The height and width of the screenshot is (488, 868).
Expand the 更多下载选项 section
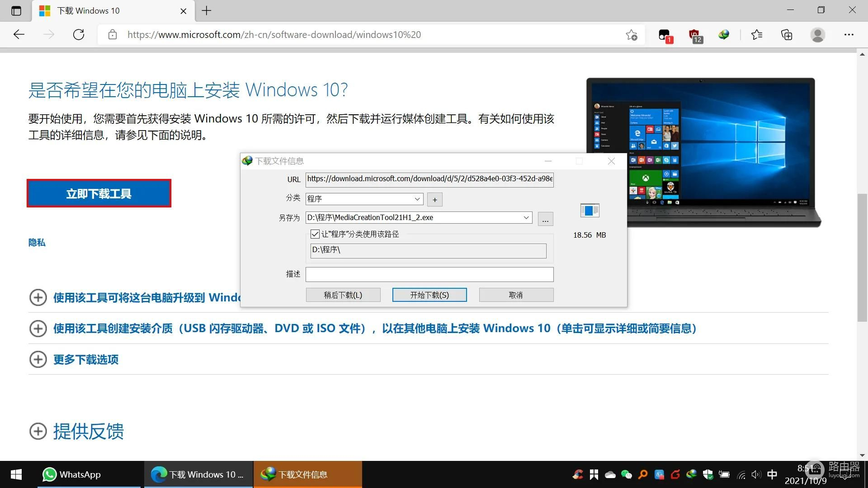coord(86,360)
